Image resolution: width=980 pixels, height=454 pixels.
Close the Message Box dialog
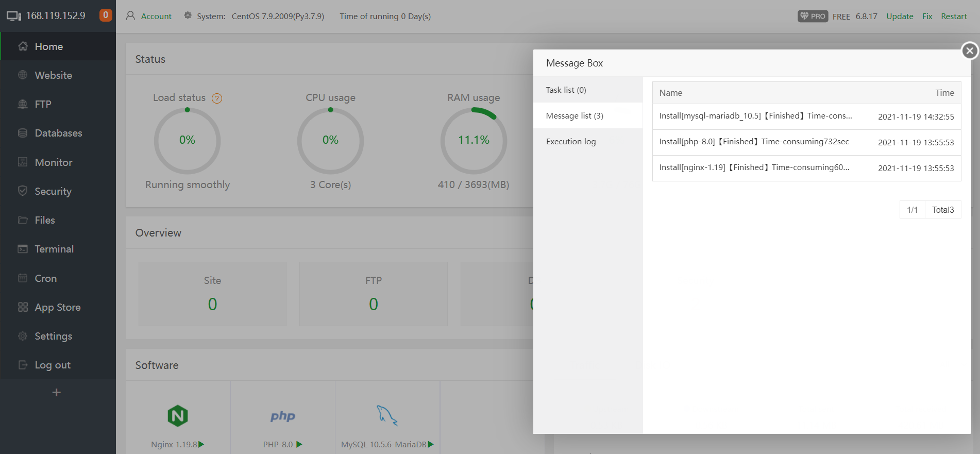[x=970, y=51]
